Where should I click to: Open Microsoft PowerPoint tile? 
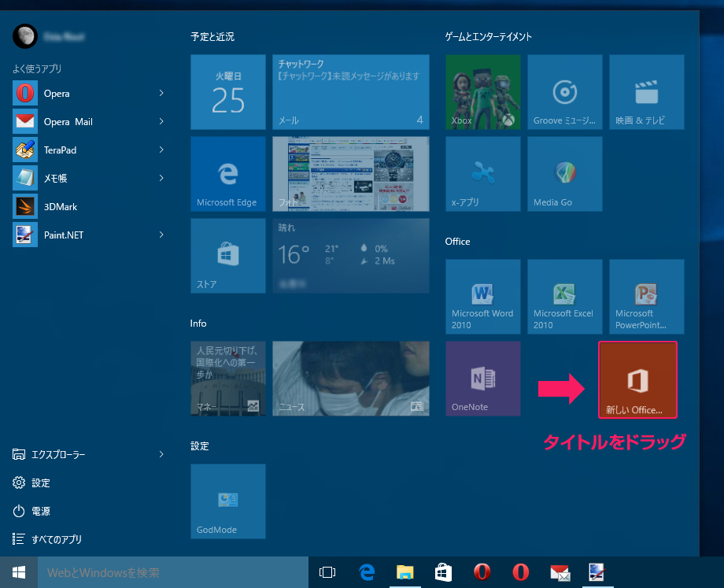coord(647,297)
